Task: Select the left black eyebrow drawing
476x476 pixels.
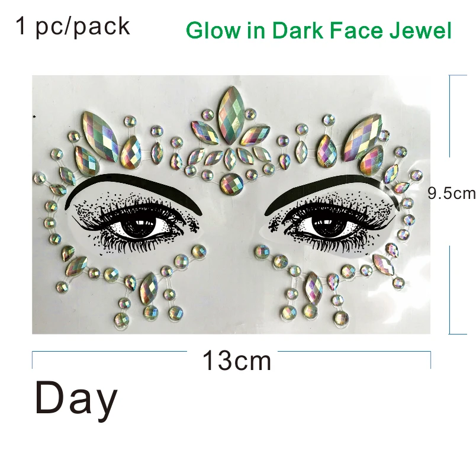Action: (x=134, y=191)
